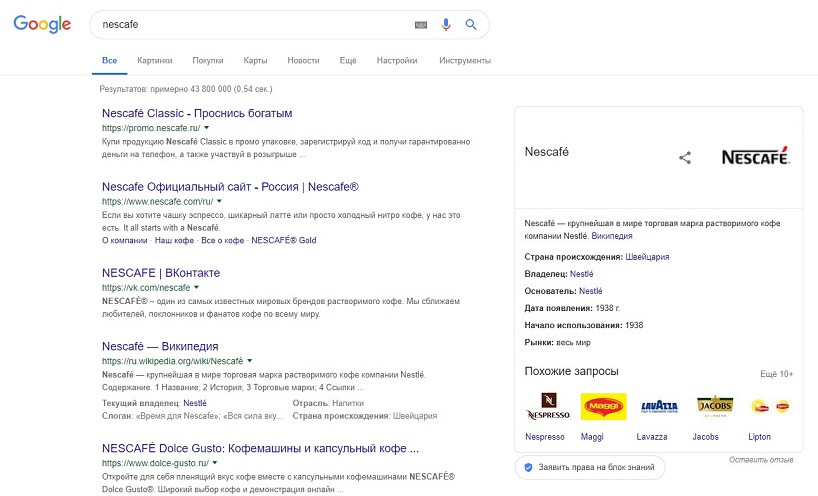Click Nestlé link next to Владелец
The image size is (818, 496).
582,274
